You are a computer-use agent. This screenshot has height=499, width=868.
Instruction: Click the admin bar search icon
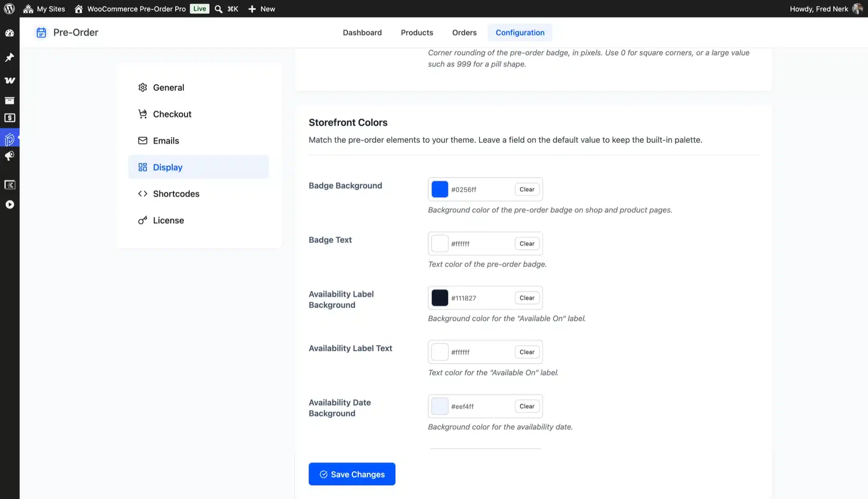[218, 9]
